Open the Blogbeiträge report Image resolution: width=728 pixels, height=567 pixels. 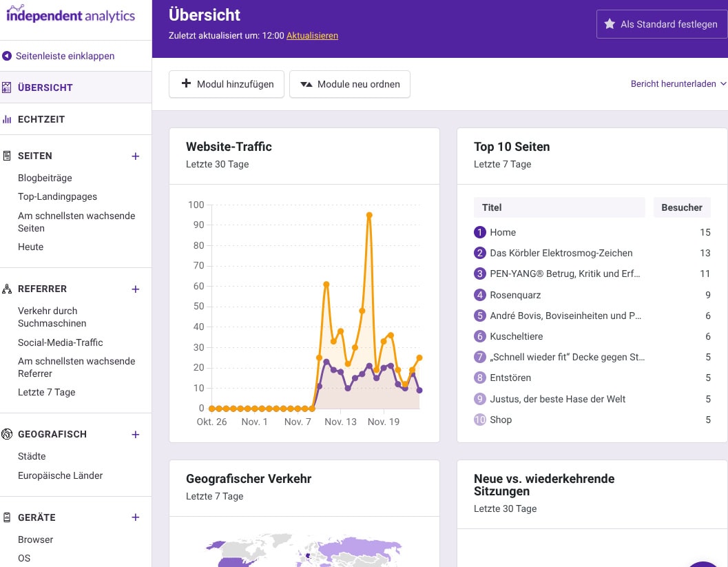(x=45, y=178)
